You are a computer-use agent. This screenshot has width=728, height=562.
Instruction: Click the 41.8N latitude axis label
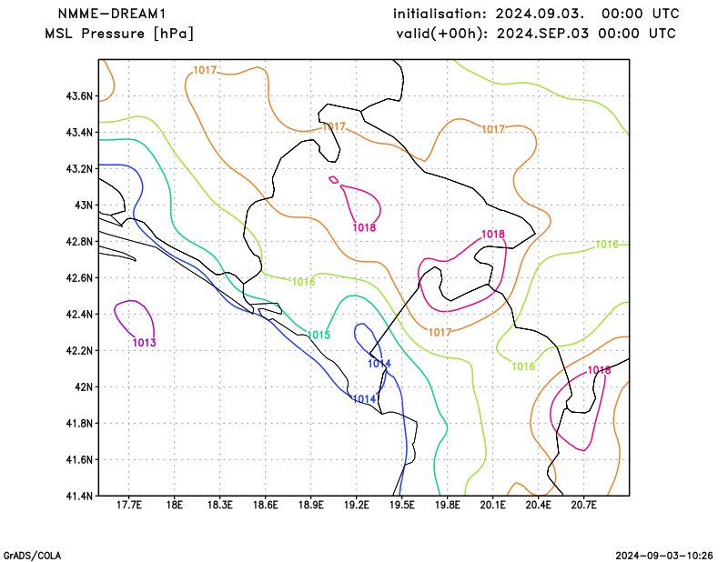click(x=79, y=424)
